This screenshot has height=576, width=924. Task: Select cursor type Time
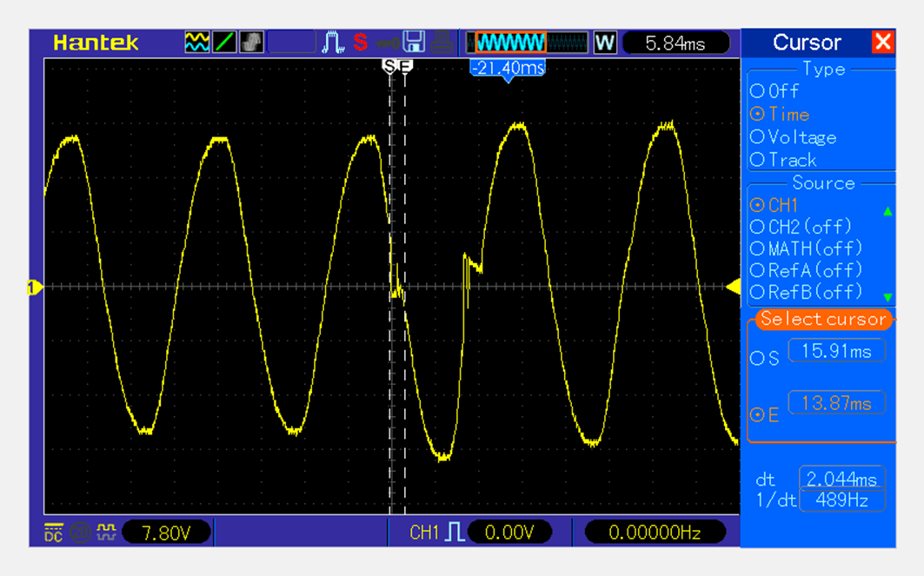click(781, 115)
